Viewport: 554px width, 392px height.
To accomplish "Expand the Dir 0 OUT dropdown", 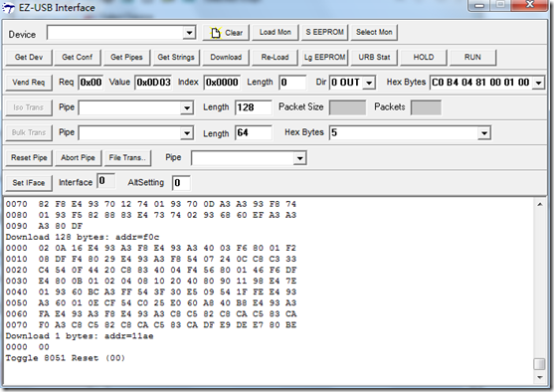I will coord(369,83).
